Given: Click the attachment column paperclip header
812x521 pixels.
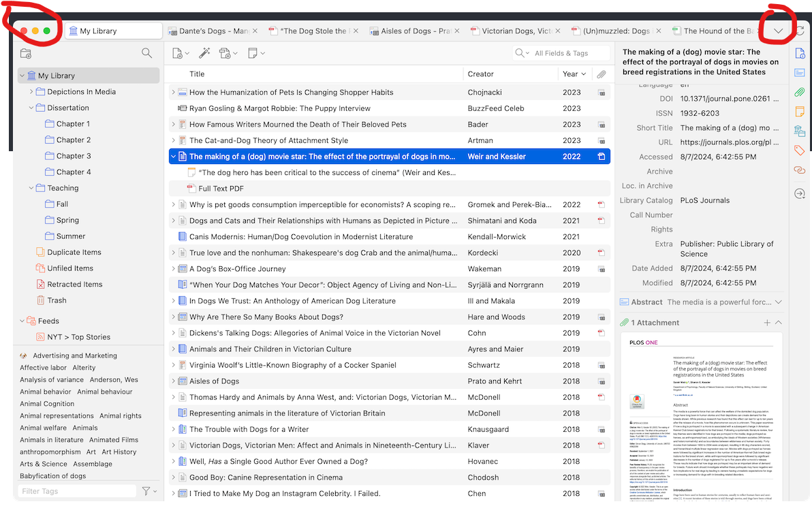Looking at the screenshot, I should coord(602,74).
